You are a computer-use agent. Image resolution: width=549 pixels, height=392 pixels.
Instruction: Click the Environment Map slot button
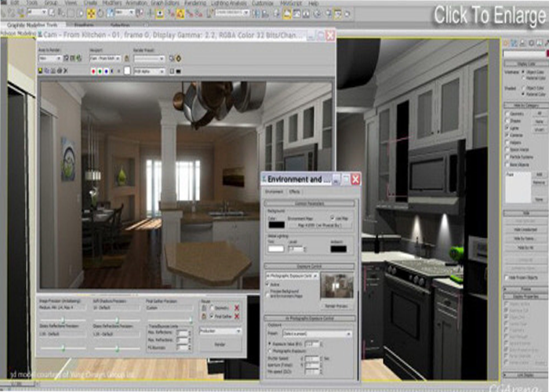click(x=319, y=226)
